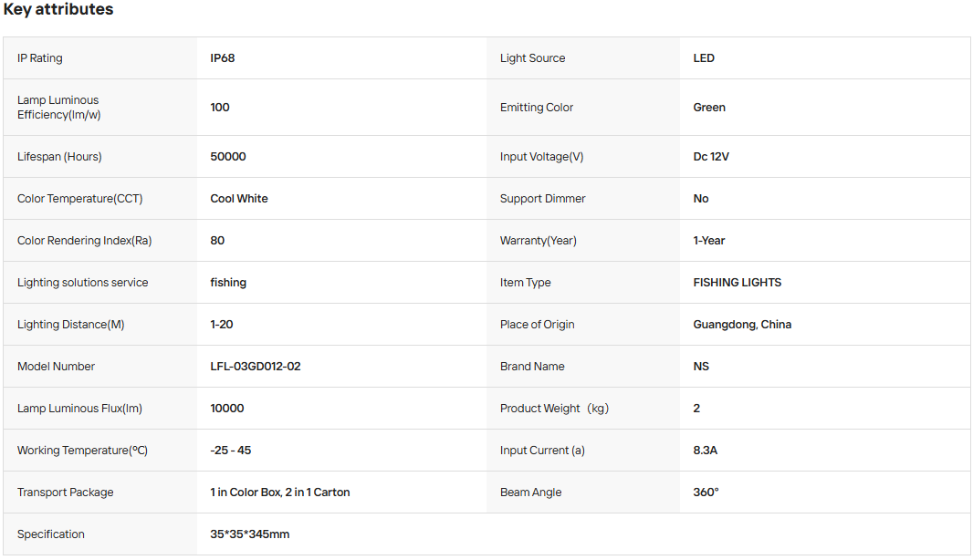Click the Beam Angle 360° value
Image resolution: width=973 pixels, height=560 pixels.
pos(706,493)
